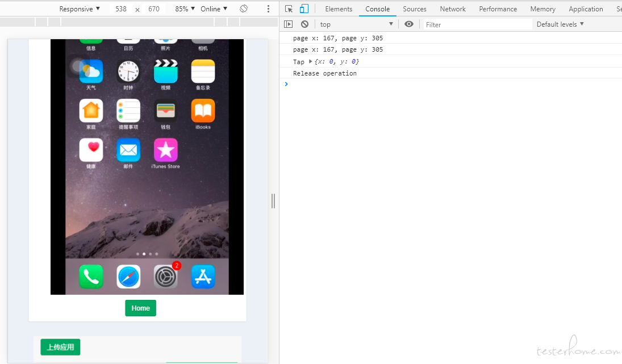
Task: Open the Mail app icon
Action: pyautogui.click(x=128, y=150)
